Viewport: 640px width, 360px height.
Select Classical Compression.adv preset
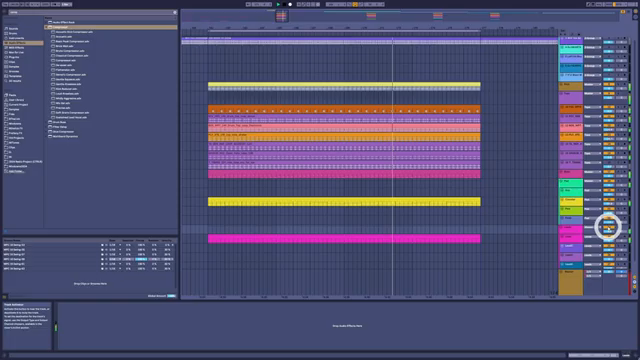72,56
